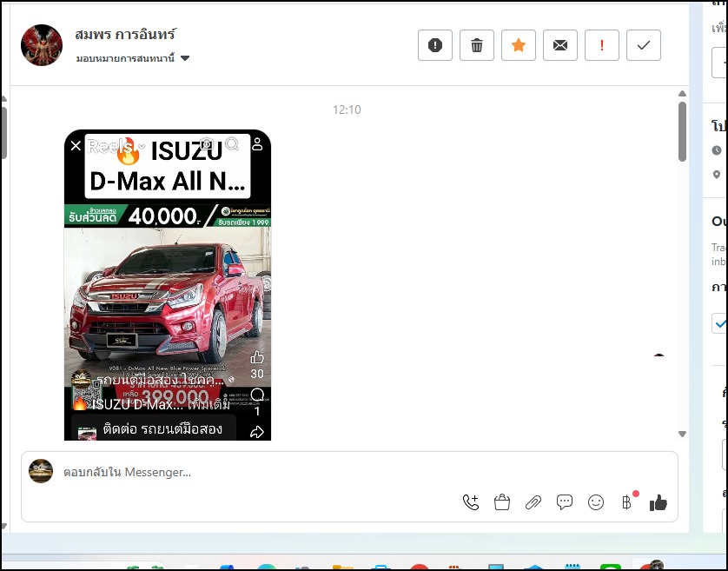728x571 pixels.
Task: Open the baht payment request icon
Action: (x=627, y=501)
